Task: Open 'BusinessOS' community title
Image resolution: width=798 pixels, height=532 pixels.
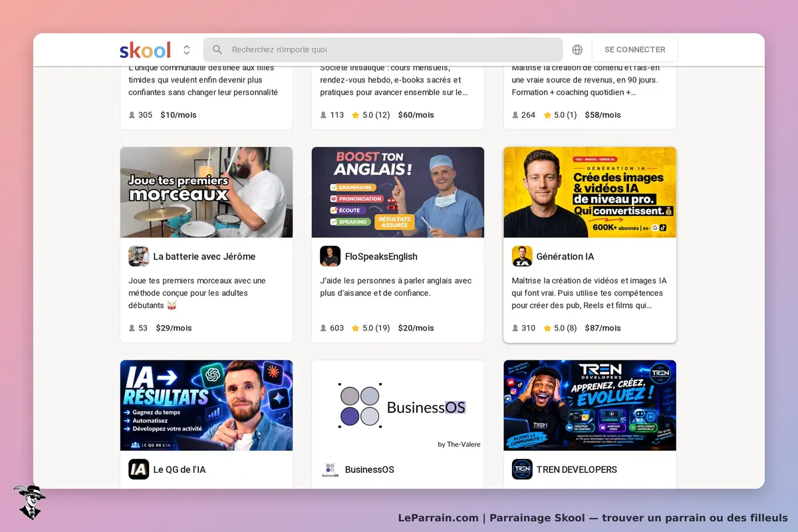Action: (x=370, y=469)
